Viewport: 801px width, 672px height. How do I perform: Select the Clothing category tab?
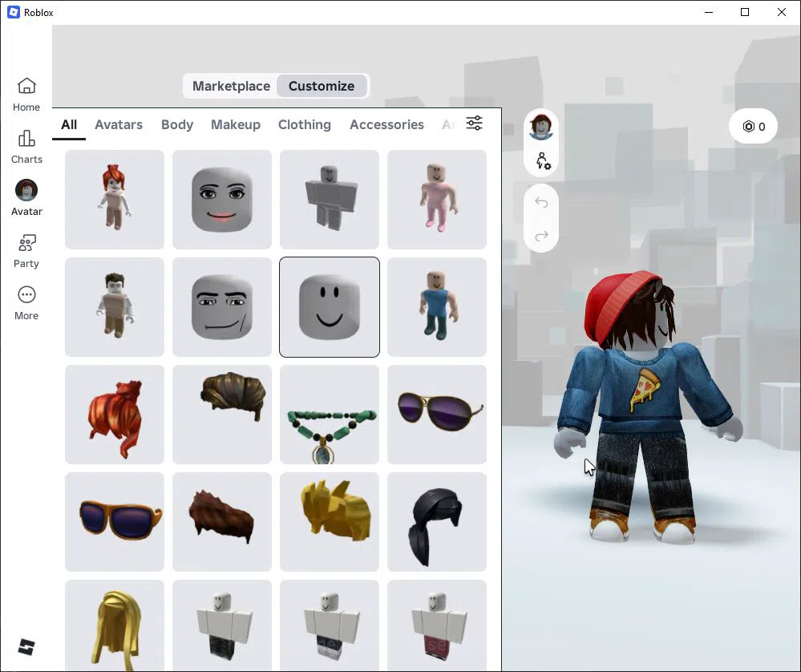[305, 124]
